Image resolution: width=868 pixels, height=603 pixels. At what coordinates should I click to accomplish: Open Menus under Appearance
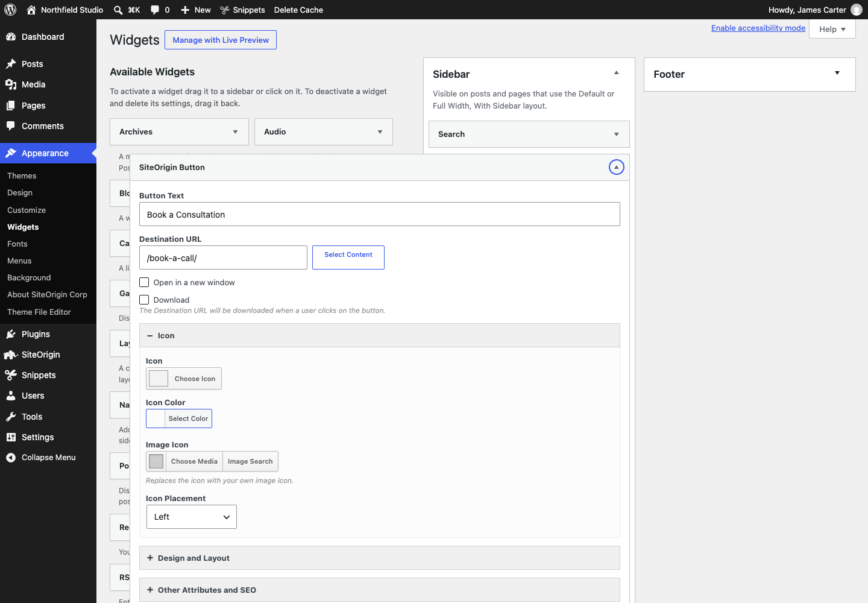19,260
